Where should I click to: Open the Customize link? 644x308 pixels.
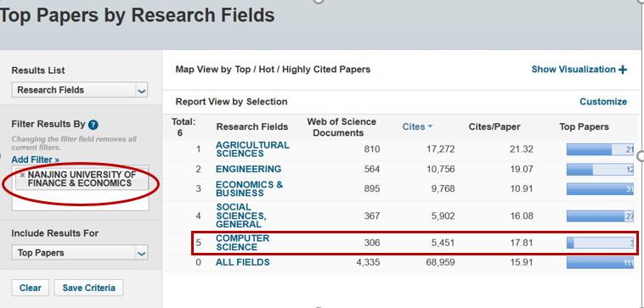pos(603,102)
